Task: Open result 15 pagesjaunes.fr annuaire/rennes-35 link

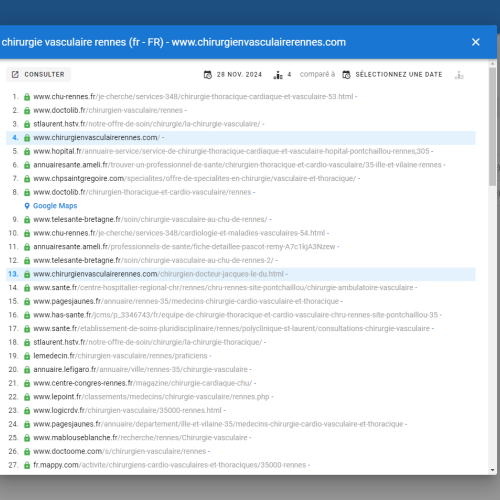Action: tap(186, 301)
